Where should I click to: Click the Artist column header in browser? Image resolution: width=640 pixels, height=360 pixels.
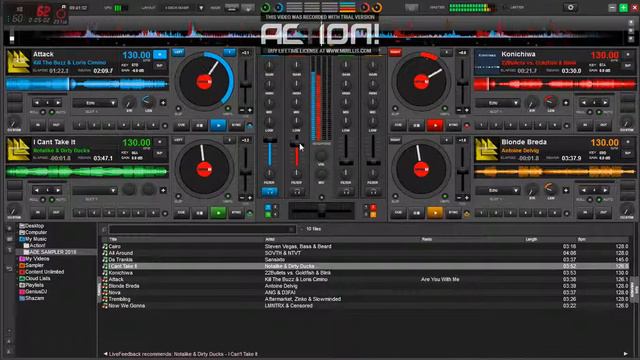(270, 240)
